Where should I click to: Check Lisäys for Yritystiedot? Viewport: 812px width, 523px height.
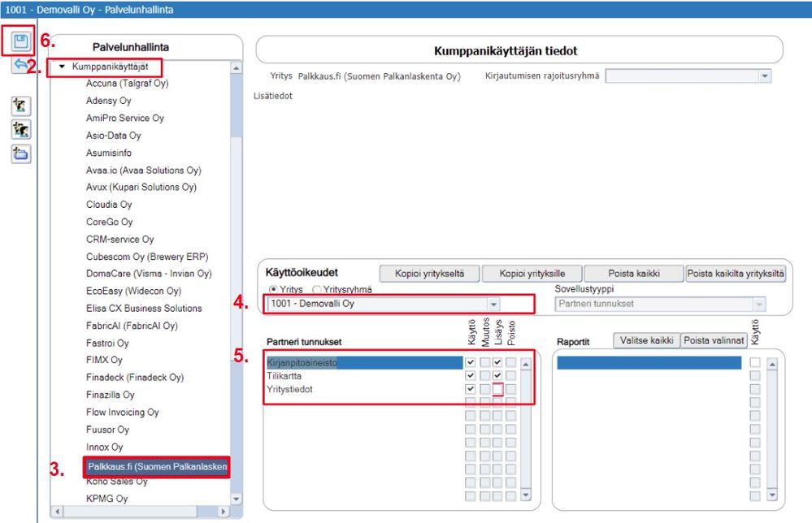pyautogui.click(x=497, y=389)
